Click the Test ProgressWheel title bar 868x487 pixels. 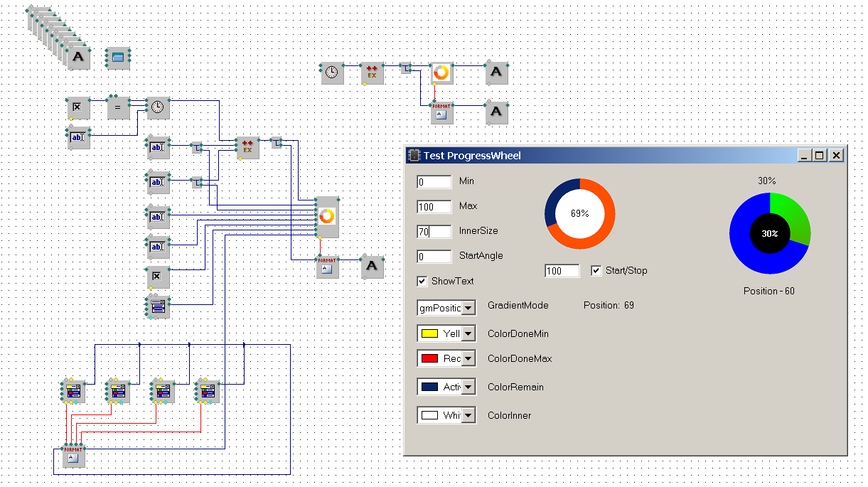click(x=626, y=155)
